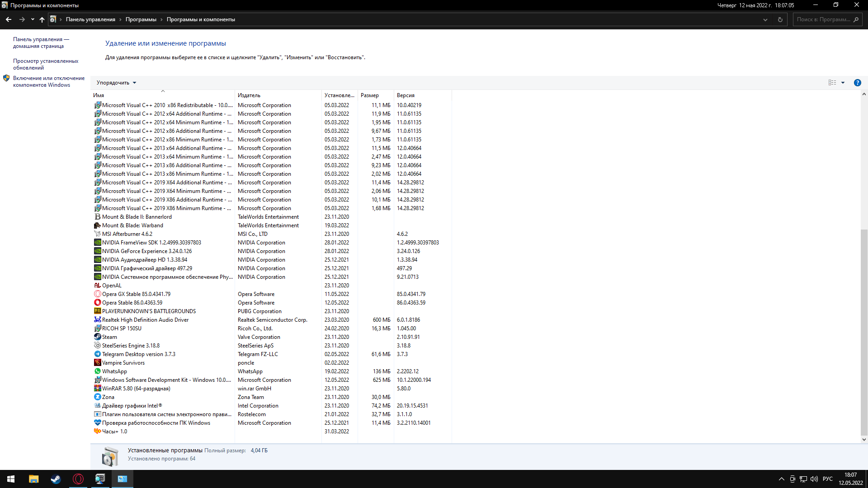The image size is (868, 488).
Task: Click the Zona program icon
Action: tap(97, 397)
